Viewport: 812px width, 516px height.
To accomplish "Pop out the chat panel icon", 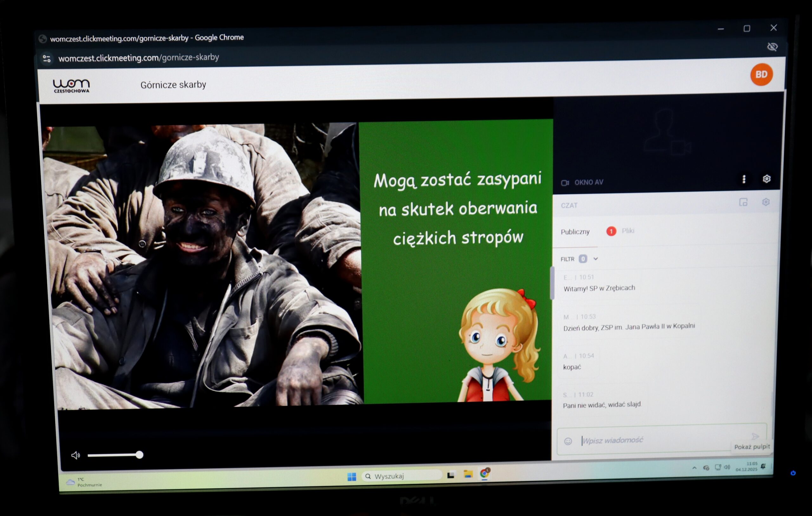I will [x=743, y=202].
